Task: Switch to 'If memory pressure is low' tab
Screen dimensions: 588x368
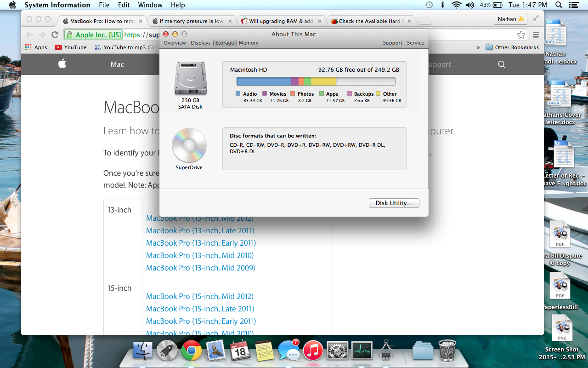Action: pyautogui.click(x=193, y=21)
